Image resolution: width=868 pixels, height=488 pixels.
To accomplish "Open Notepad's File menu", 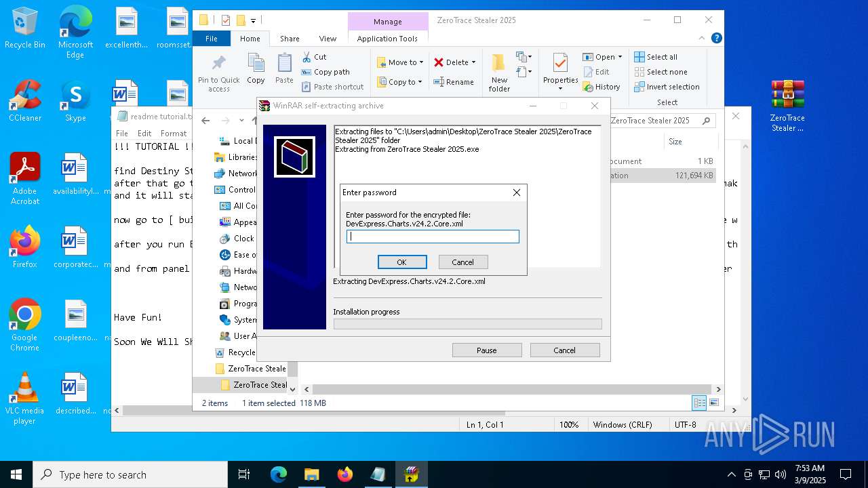I will (122, 134).
